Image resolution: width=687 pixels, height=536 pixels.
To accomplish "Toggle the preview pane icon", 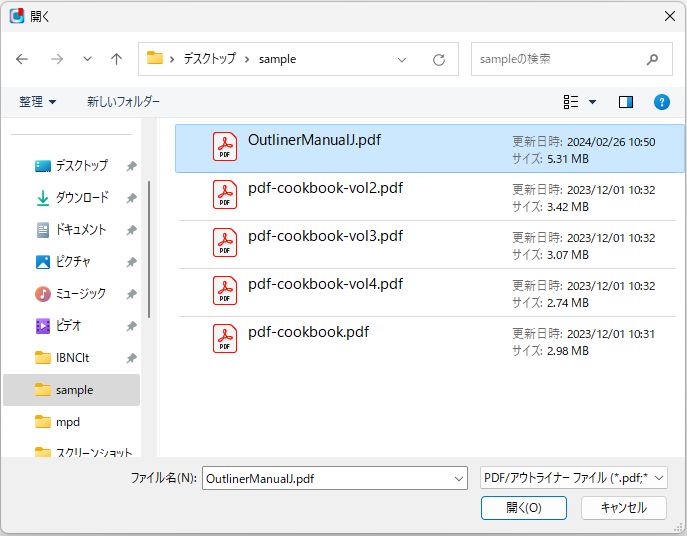I will tap(626, 102).
